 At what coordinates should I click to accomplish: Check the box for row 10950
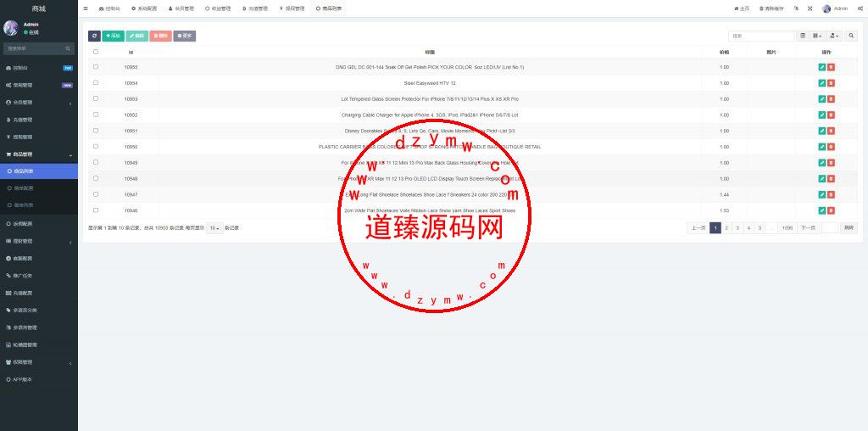96,146
